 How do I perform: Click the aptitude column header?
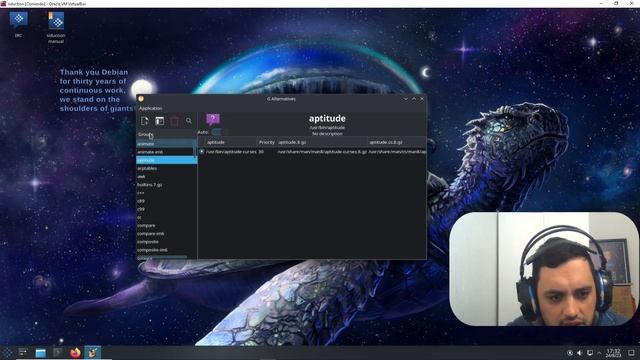(231, 142)
